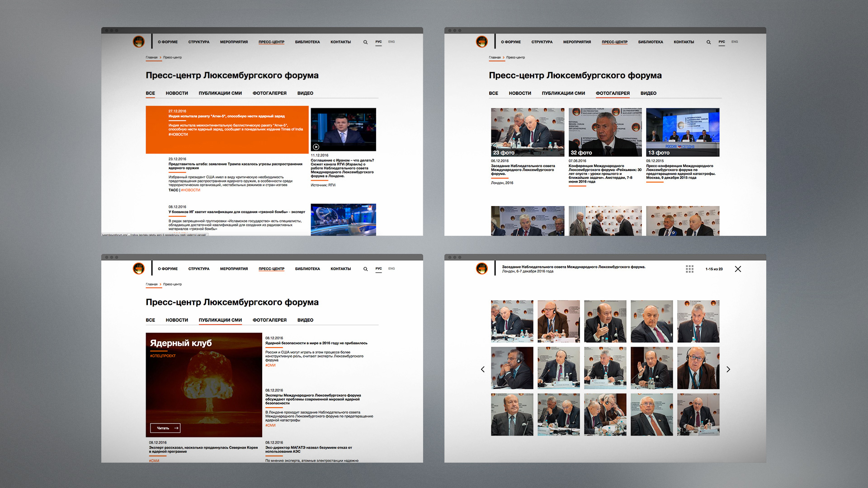Open ПРЕСС-ЦЕНТР menu in bottom-left window
868x488 pixels.
pos(271,269)
